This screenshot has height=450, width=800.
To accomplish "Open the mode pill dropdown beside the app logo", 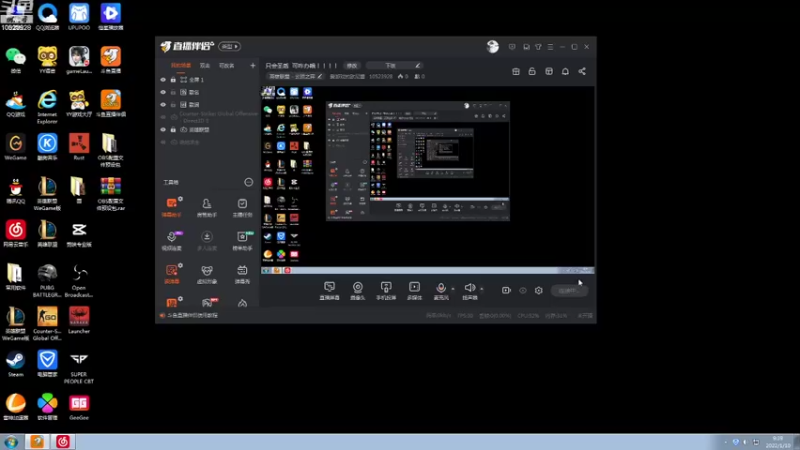I will [230, 46].
